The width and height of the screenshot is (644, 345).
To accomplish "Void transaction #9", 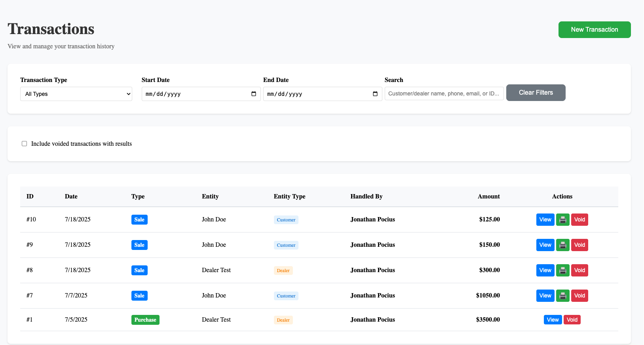I will point(579,245).
